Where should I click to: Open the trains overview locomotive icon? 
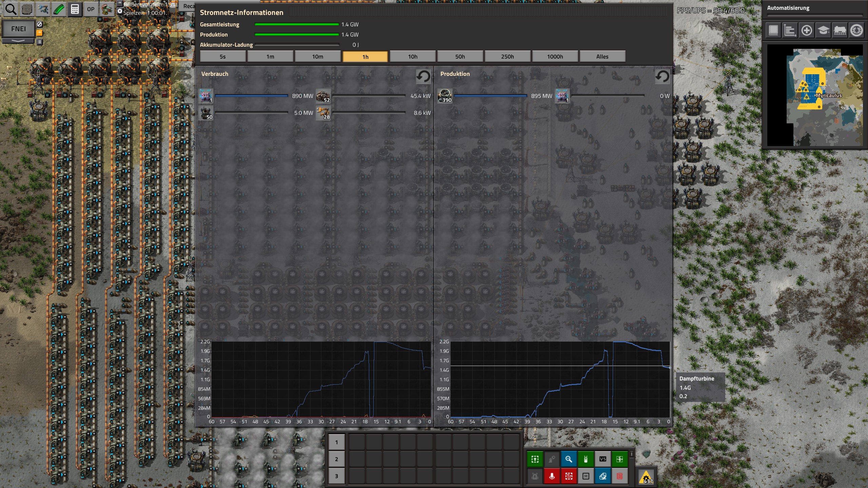[x=840, y=30]
